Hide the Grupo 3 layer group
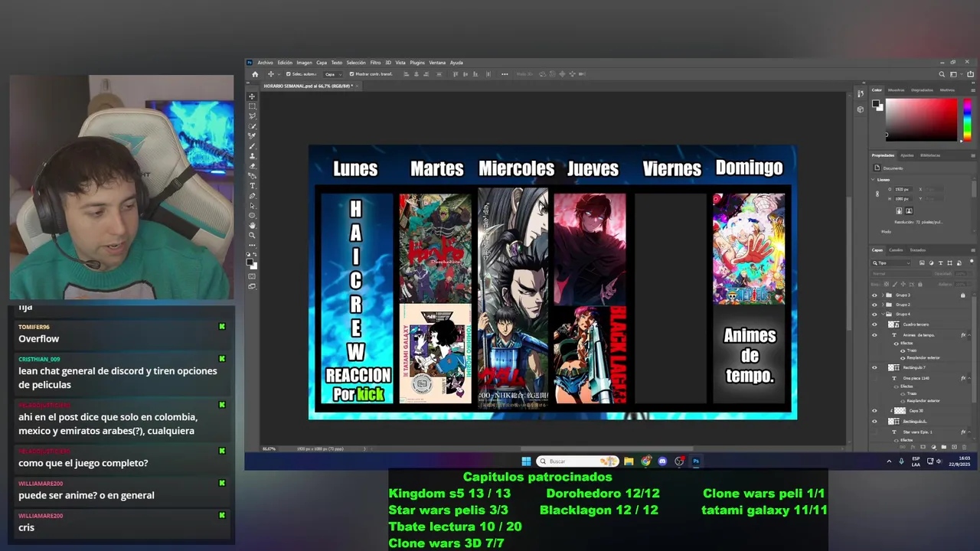The image size is (980, 551). pos(875,295)
